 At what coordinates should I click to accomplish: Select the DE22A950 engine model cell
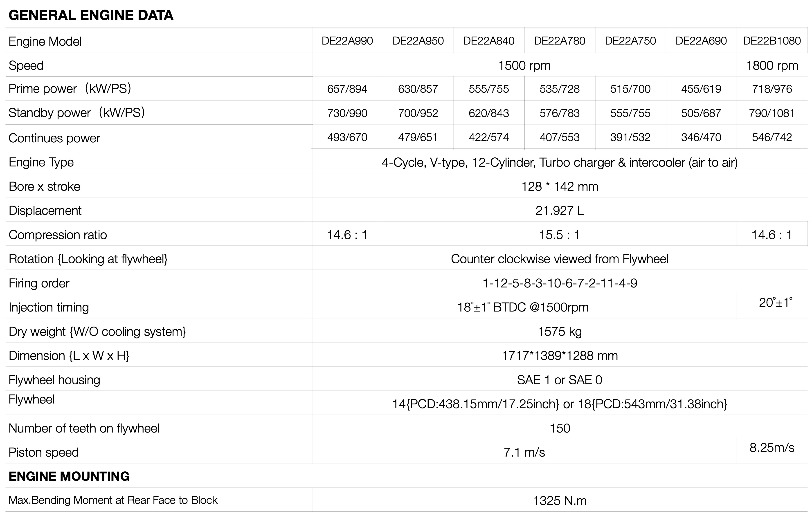pos(418,41)
